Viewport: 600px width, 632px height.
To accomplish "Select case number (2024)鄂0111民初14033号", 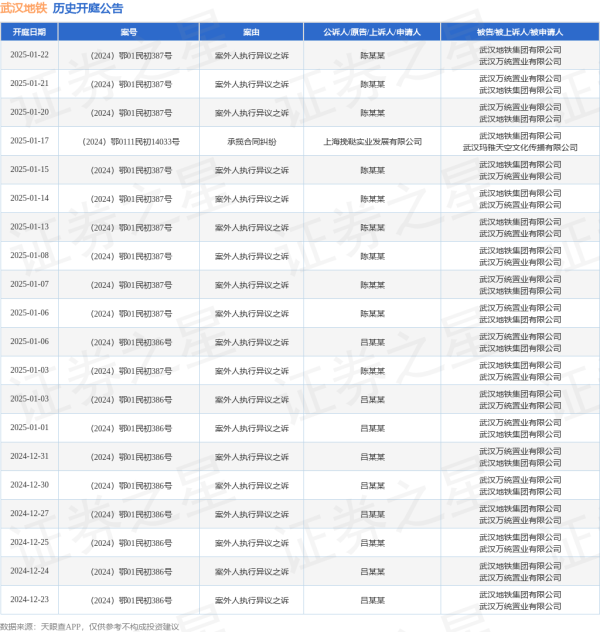I will [x=131, y=141].
